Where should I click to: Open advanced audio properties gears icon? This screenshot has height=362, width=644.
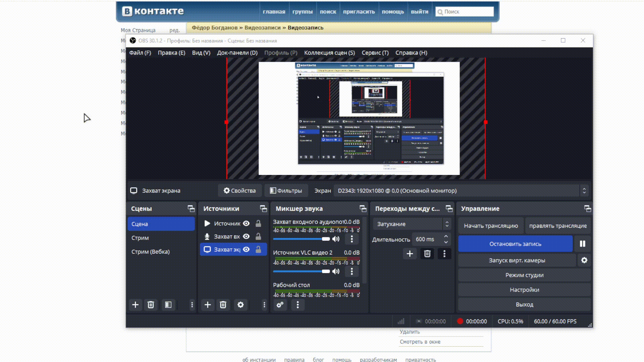click(x=280, y=305)
